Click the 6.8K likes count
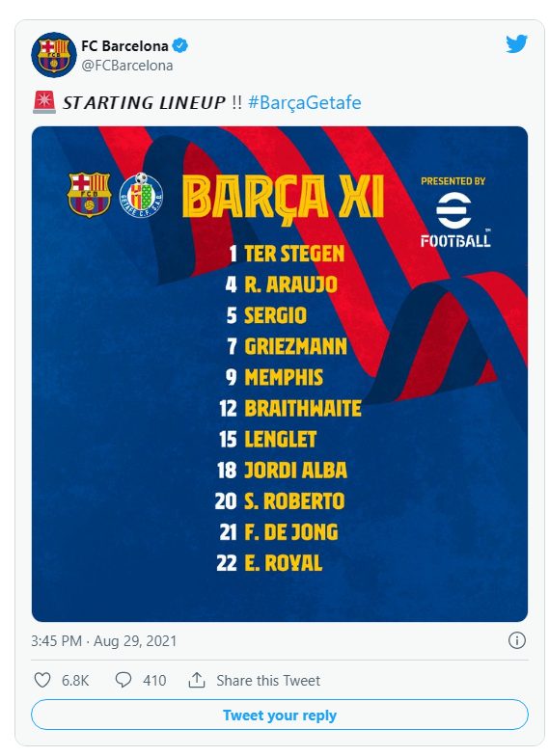The image size is (549, 756). click(75, 681)
